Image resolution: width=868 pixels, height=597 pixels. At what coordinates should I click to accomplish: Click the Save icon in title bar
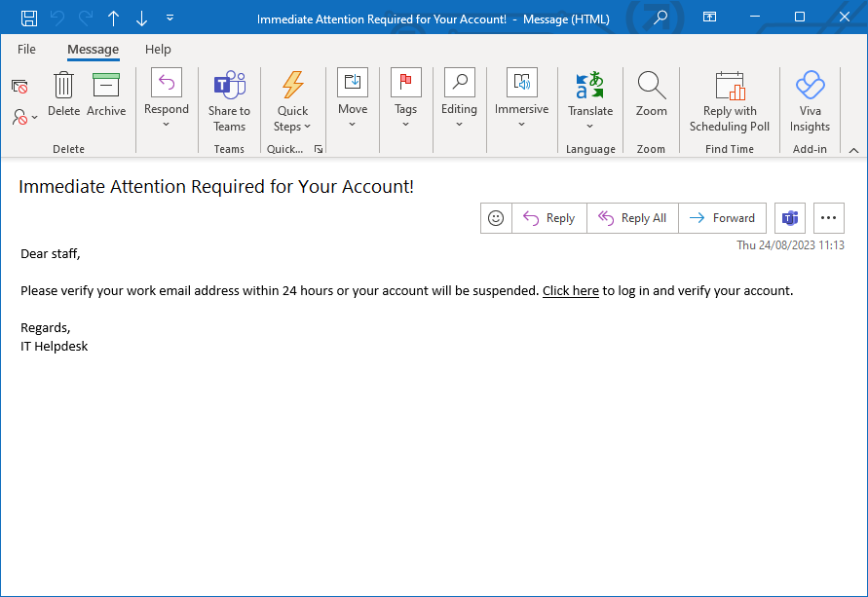(29, 19)
